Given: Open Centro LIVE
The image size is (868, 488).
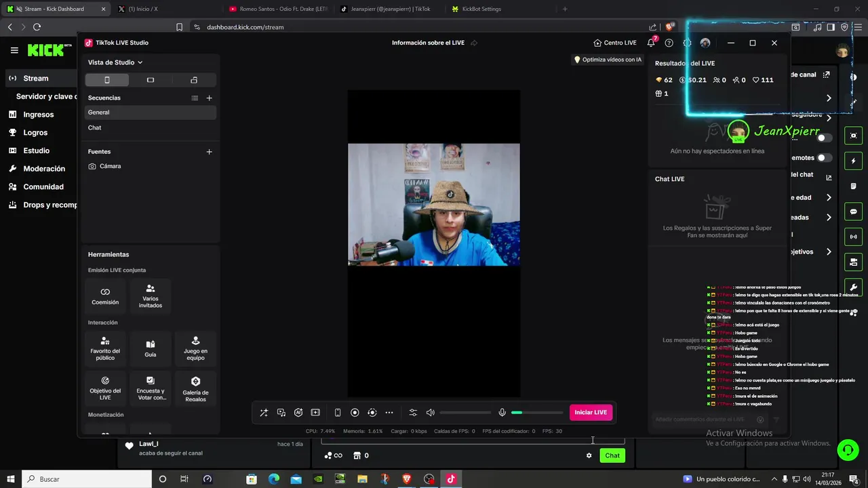Looking at the screenshot, I should click(615, 43).
